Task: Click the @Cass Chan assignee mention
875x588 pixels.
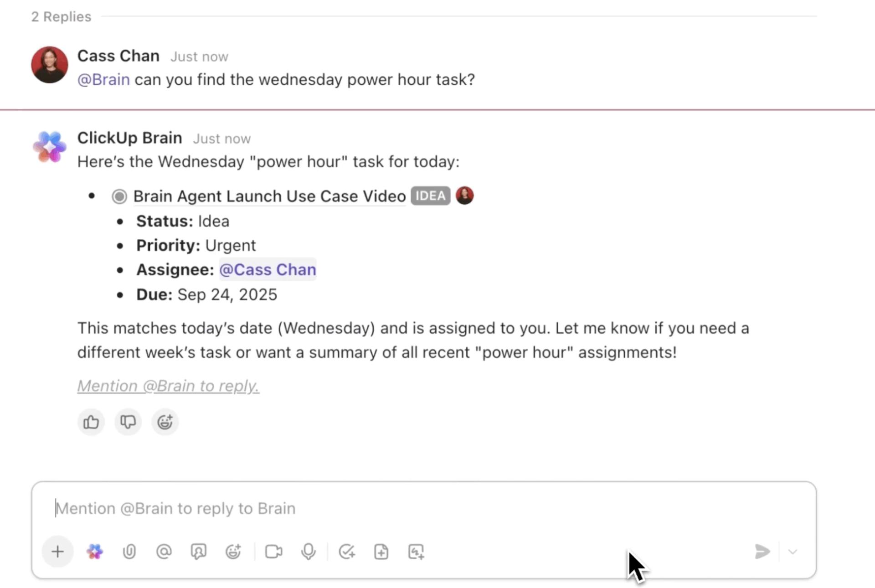Action: click(x=268, y=270)
